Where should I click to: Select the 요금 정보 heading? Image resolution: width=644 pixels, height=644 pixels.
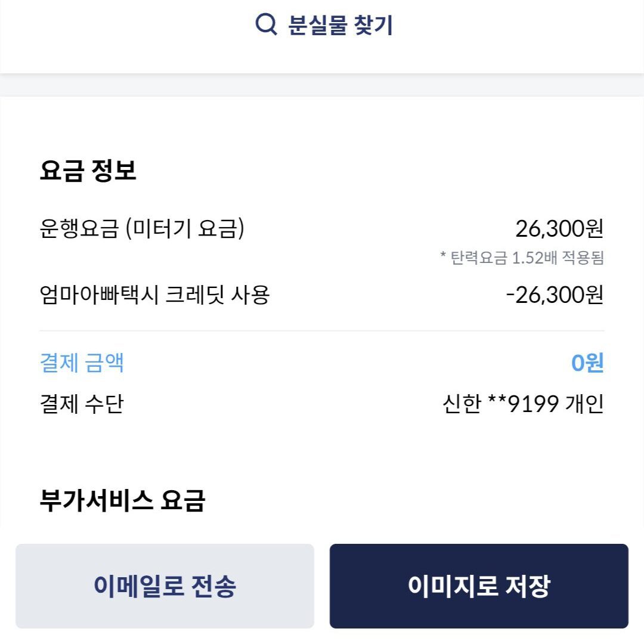pos(88,171)
